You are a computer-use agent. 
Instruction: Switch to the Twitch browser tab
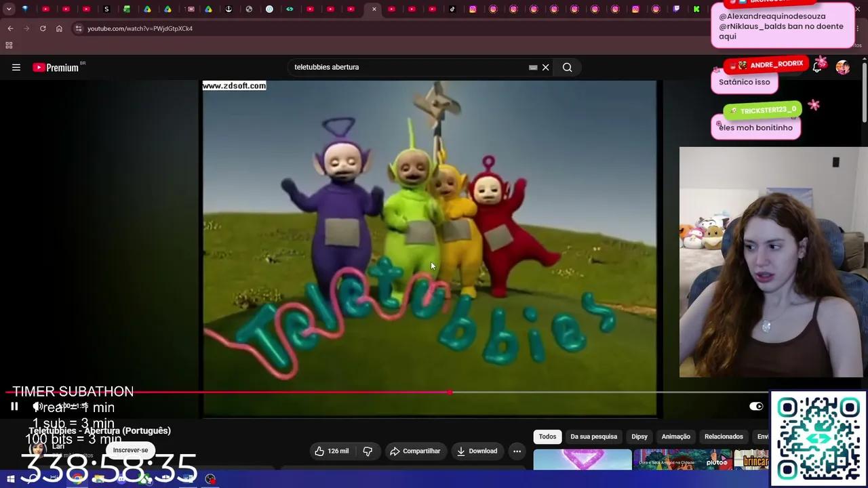click(x=676, y=9)
